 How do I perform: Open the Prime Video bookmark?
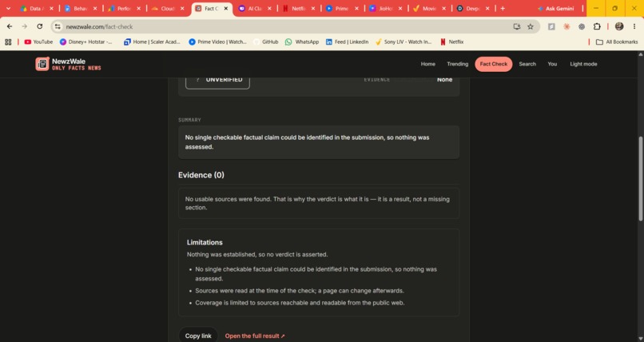[x=217, y=42]
